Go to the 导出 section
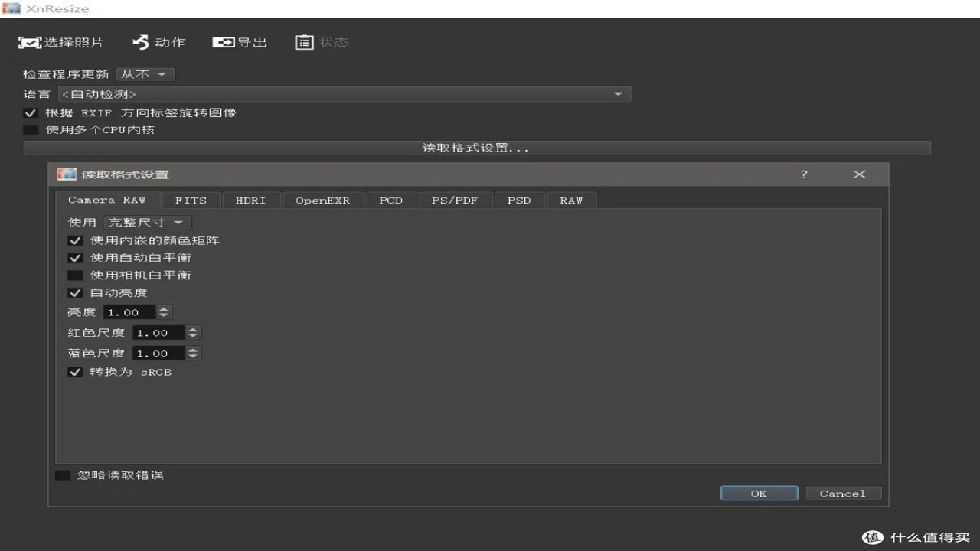This screenshot has width=980, height=551. pos(240,43)
